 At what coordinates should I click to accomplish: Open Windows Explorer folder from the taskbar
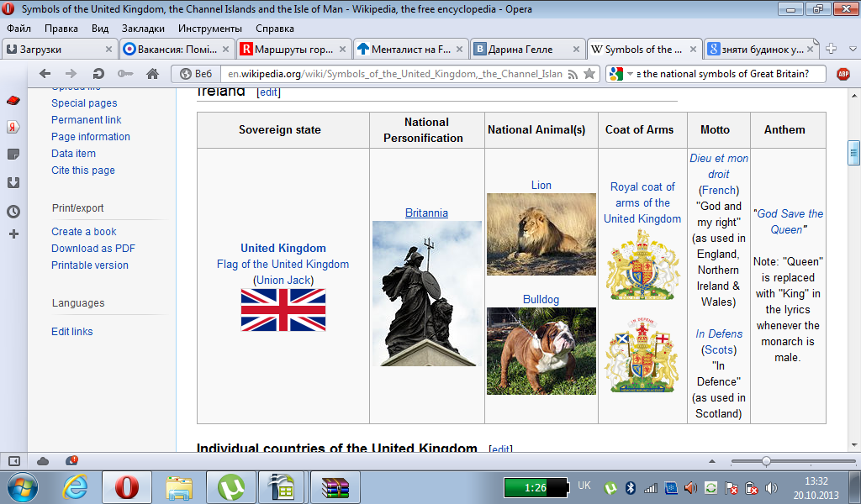179,487
